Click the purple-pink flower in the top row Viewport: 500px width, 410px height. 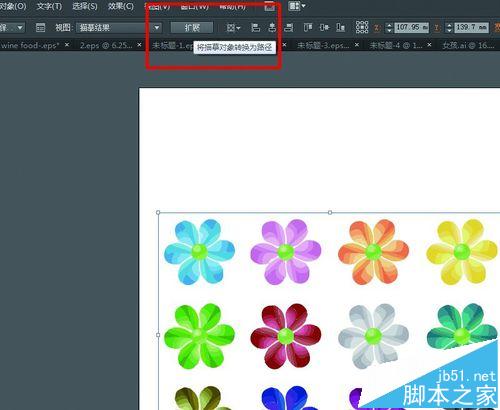(x=286, y=252)
